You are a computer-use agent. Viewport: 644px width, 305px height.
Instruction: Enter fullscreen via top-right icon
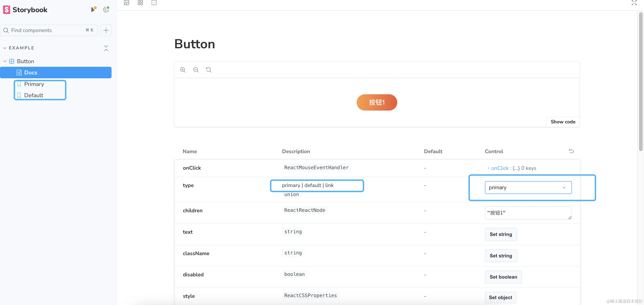634,3
